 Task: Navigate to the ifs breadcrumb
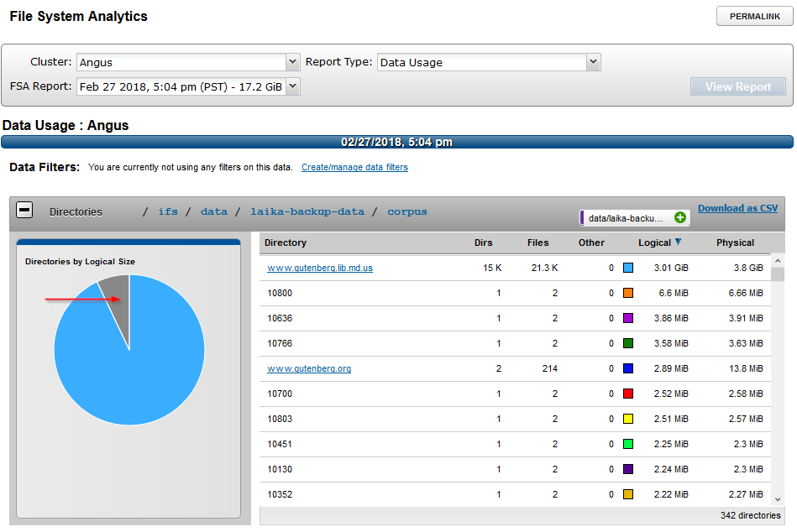168,211
